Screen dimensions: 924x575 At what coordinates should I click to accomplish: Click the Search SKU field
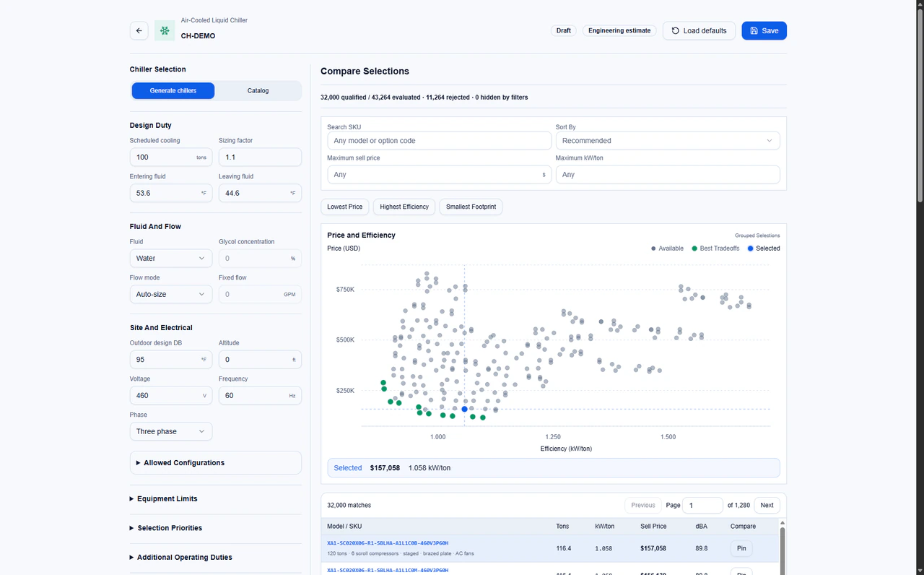pyautogui.click(x=440, y=141)
